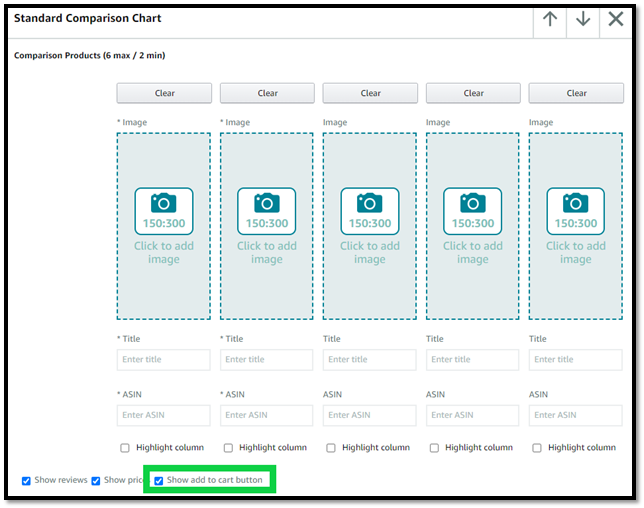Uncheck the Show reviews checkbox

click(x=26, y=480)
